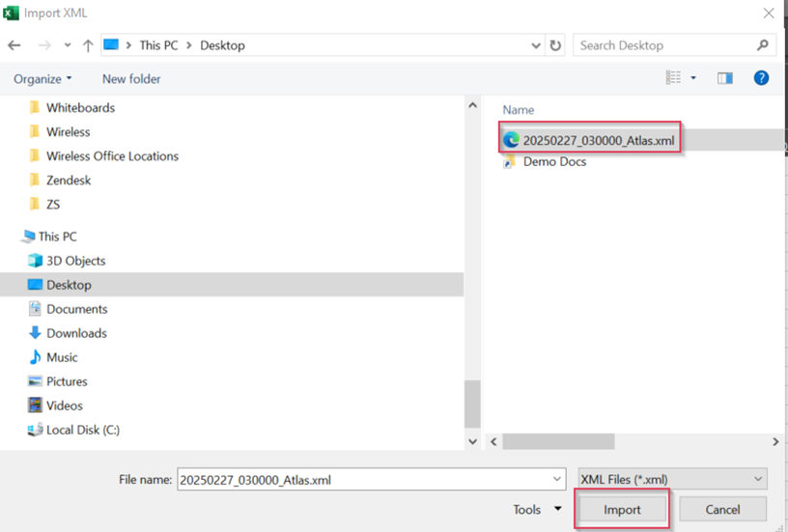Open the 3D Objects folder
Viewport: 788px width, 532px height.
click(75, 261)
